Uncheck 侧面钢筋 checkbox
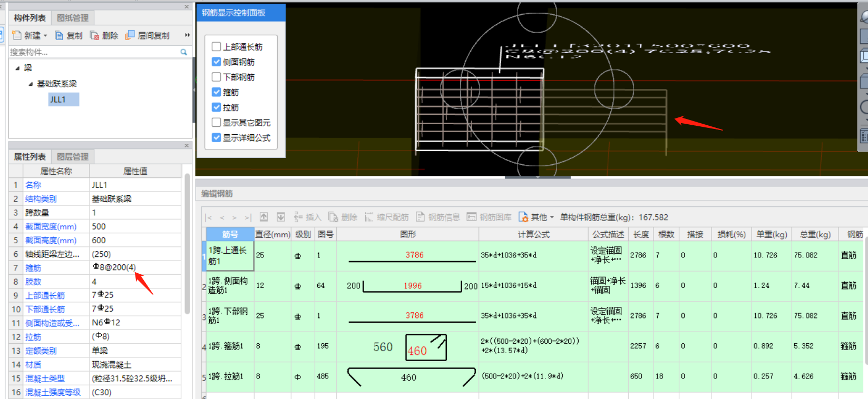Image resolution: width=868 pixels, height=399 pixels. (x=216, y=62)
